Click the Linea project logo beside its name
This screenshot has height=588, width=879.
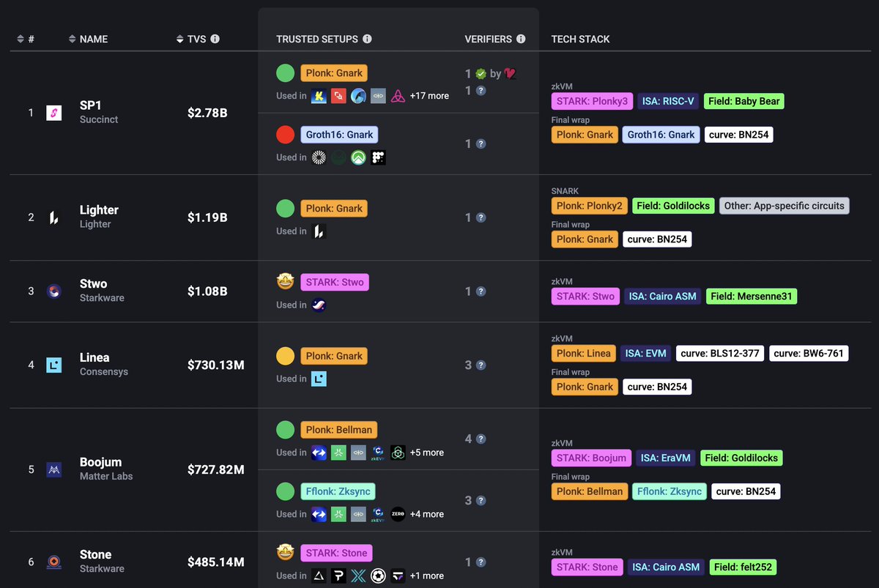(54, 365)
